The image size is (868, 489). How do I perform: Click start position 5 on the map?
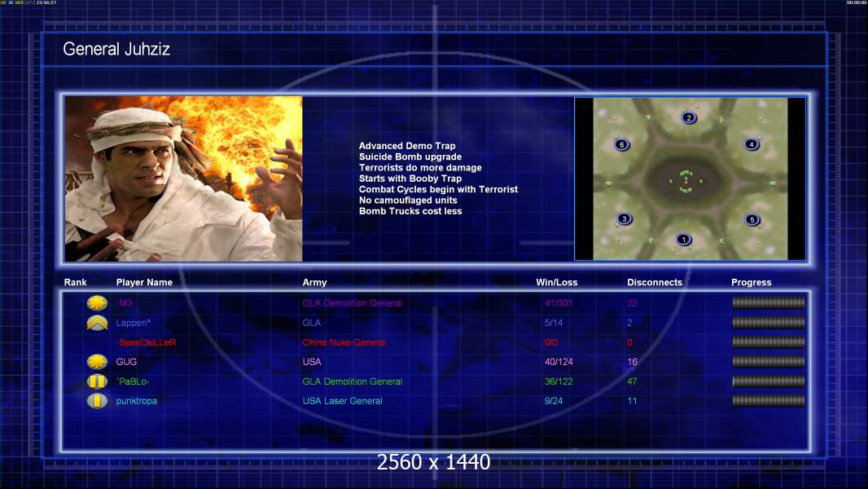coord(752,220)
